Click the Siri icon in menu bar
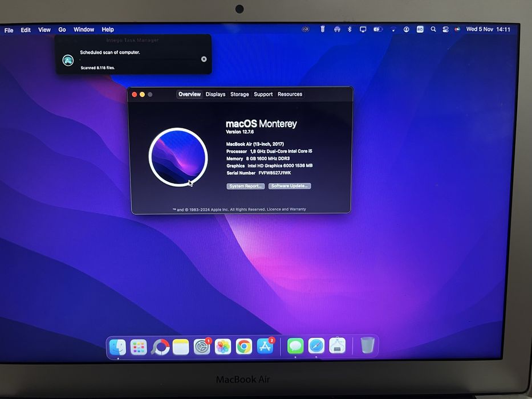 pyautogui.click(x=457, y=30)
